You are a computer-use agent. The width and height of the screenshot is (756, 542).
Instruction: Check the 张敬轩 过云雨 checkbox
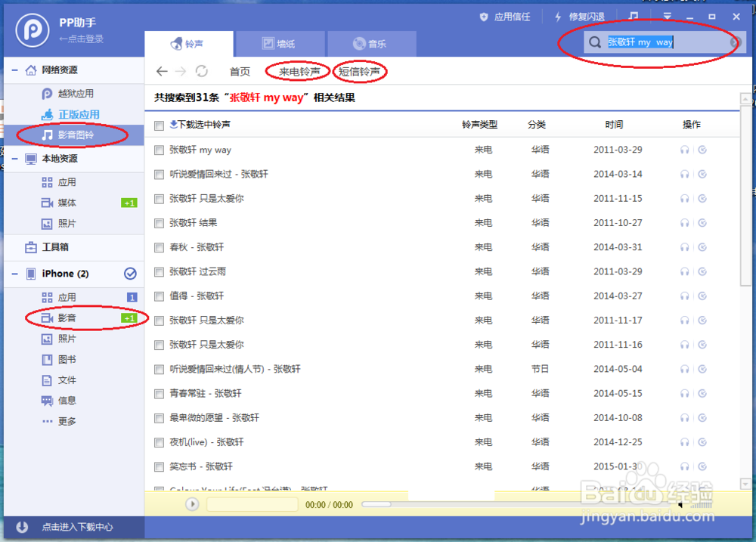pos(159,272)
